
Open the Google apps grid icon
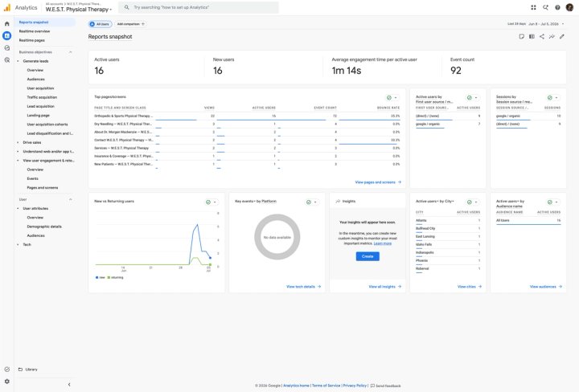(x=533, y=7)
